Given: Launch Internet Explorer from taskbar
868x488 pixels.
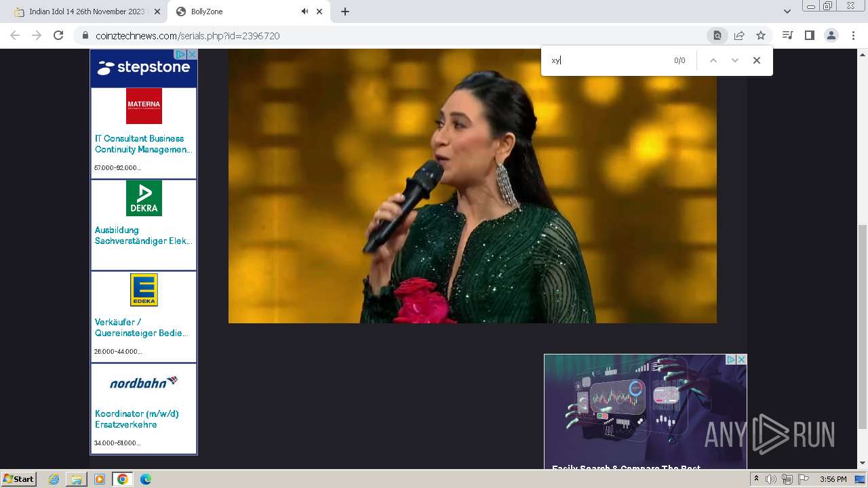Looking at the screenshot, I should (54, 479).
